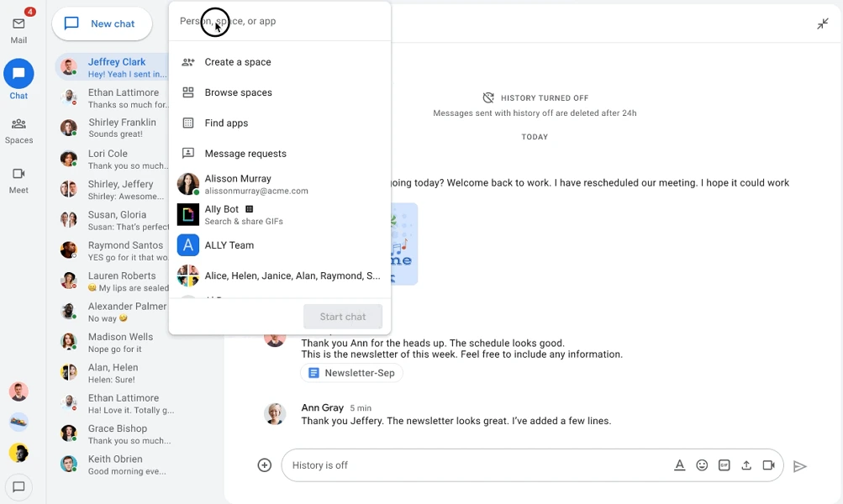Open Spaces in the left sidebar
Image resolution: width=843 pixels, height=504 pixels.
18,130
